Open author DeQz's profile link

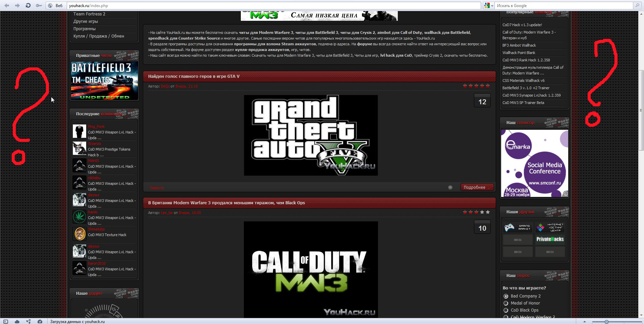pos(165,86)
